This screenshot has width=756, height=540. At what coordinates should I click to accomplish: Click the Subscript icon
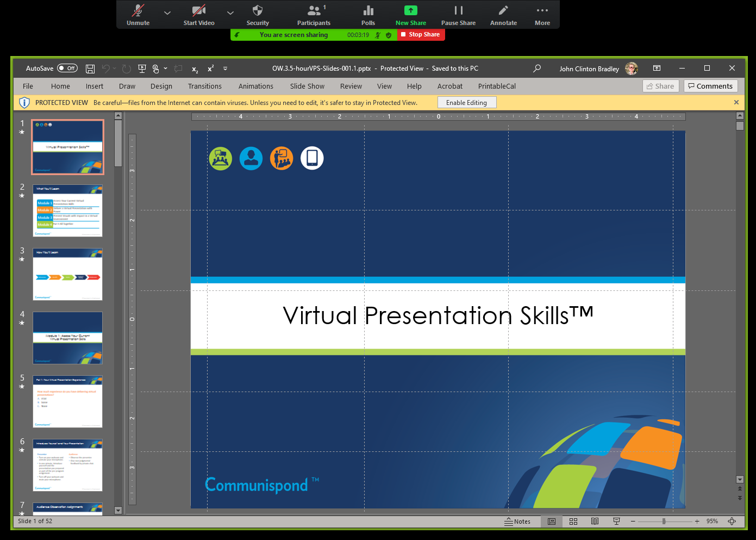[x=195, y=69]
